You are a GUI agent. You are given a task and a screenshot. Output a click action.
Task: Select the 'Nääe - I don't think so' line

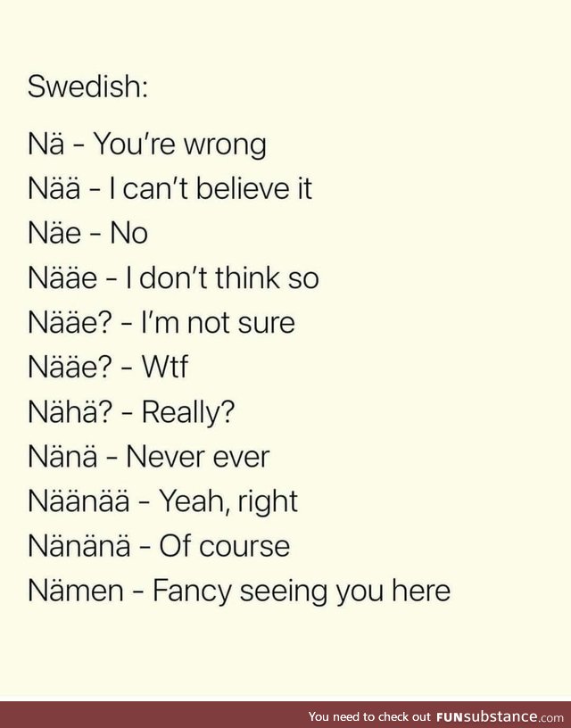[x=173, y=277]
